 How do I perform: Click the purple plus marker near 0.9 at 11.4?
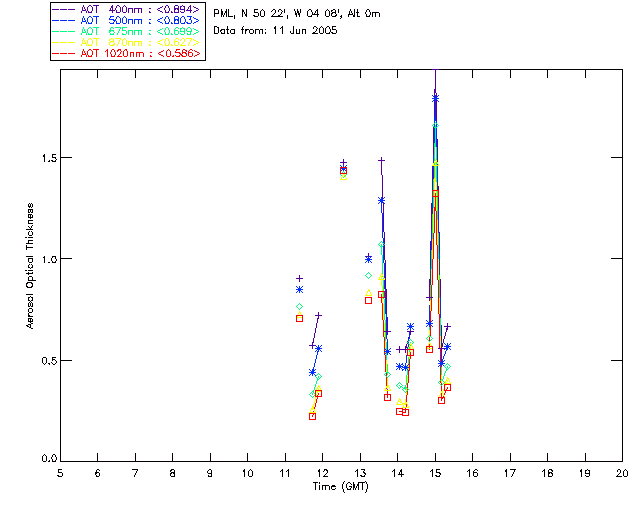pyautogui.click(x=300, y=278)
